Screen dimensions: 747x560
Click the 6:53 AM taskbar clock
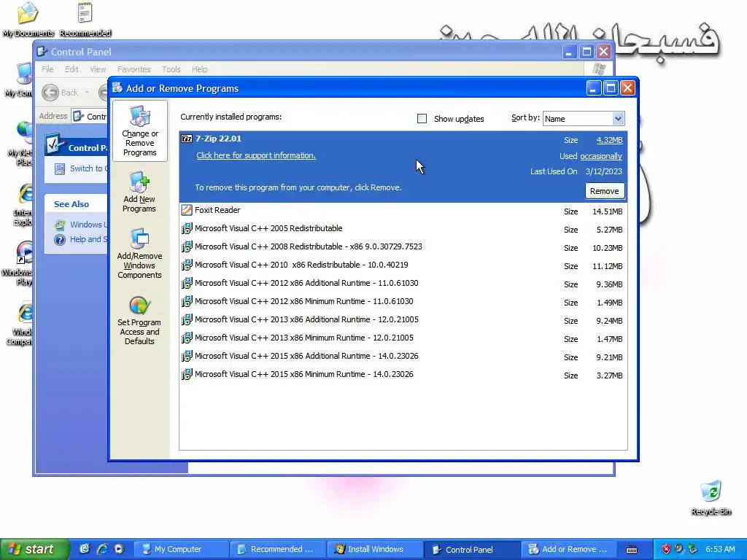click(720, 549)
